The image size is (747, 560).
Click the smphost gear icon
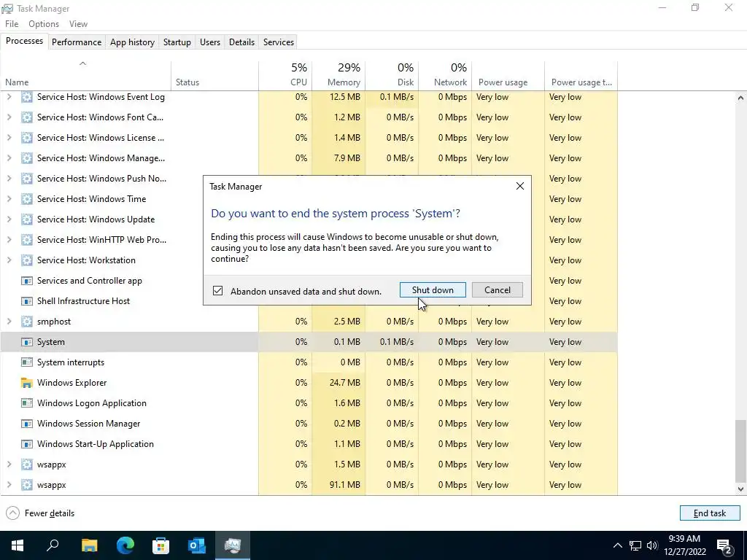27,322
